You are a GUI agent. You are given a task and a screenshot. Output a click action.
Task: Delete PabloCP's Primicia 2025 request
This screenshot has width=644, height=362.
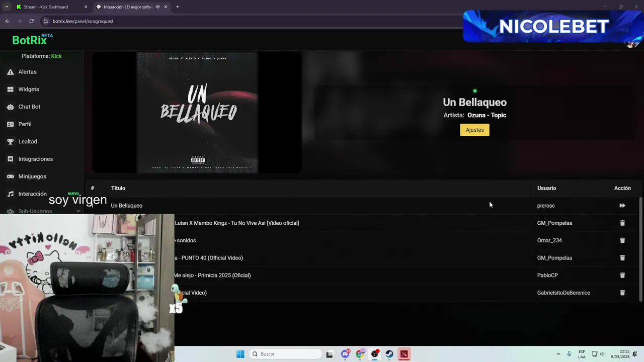coord(622,275)
